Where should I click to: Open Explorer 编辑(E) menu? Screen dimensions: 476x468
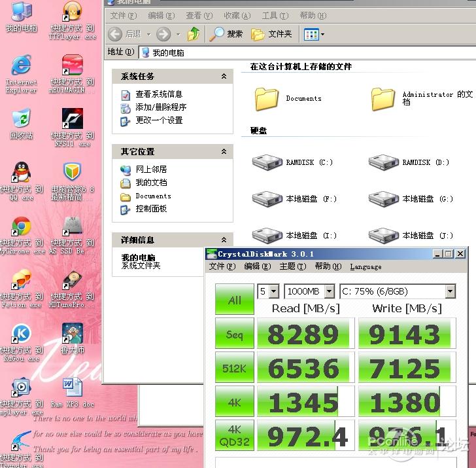coord(161,16)
